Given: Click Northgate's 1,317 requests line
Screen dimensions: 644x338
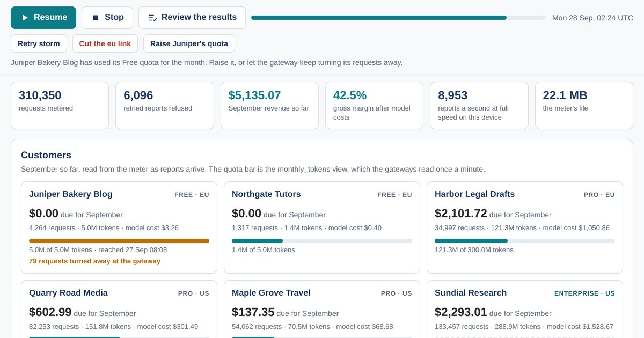Looking at the screenshot, I should tap(306, 228).
